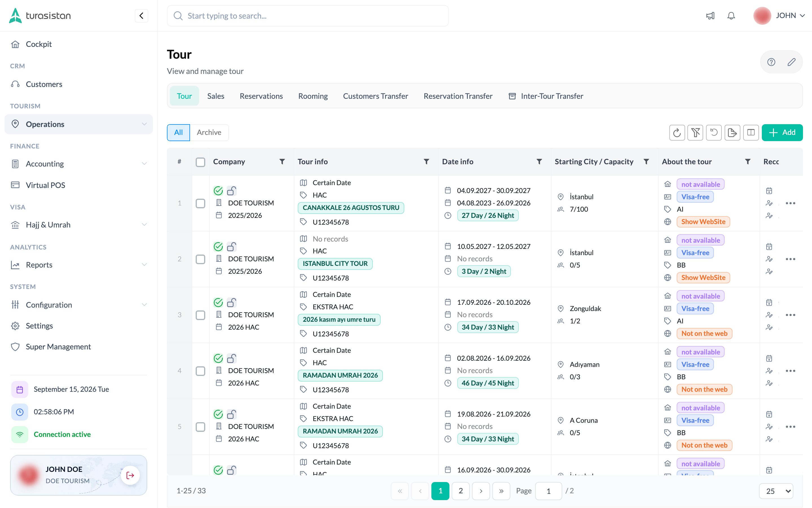812x508 pixels.
Task: Filter the Tour info column
Action: coord(426,162)
